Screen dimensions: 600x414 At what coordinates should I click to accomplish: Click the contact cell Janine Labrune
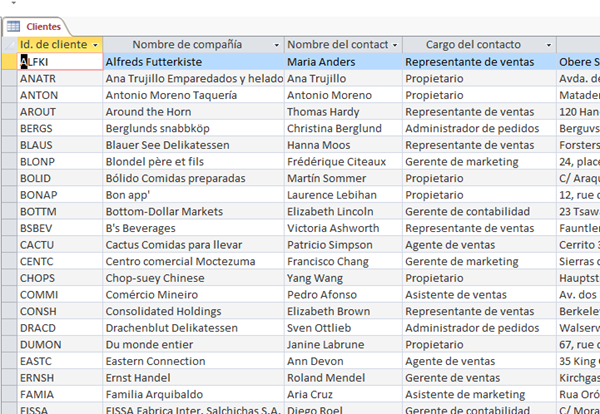point(343,345)
